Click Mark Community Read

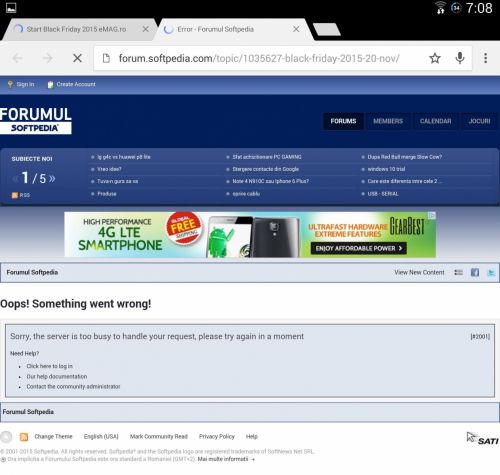[159, 436]
